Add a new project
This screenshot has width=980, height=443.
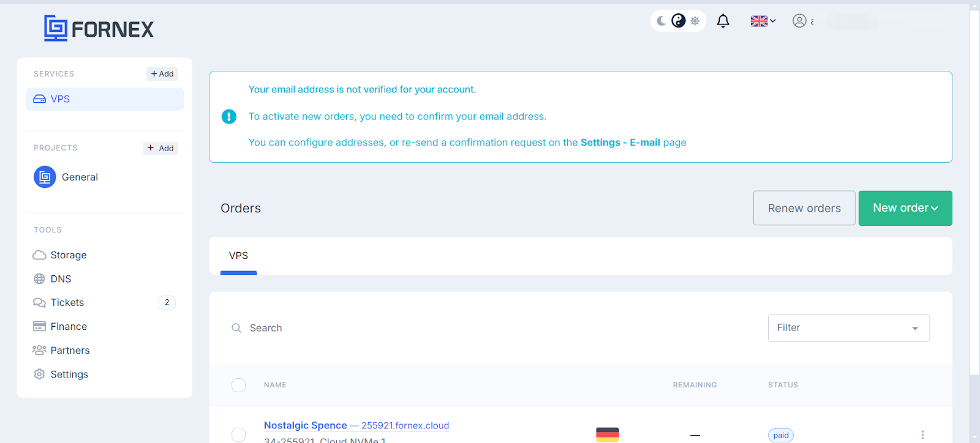pyautogui.click(x=160, y=148)
